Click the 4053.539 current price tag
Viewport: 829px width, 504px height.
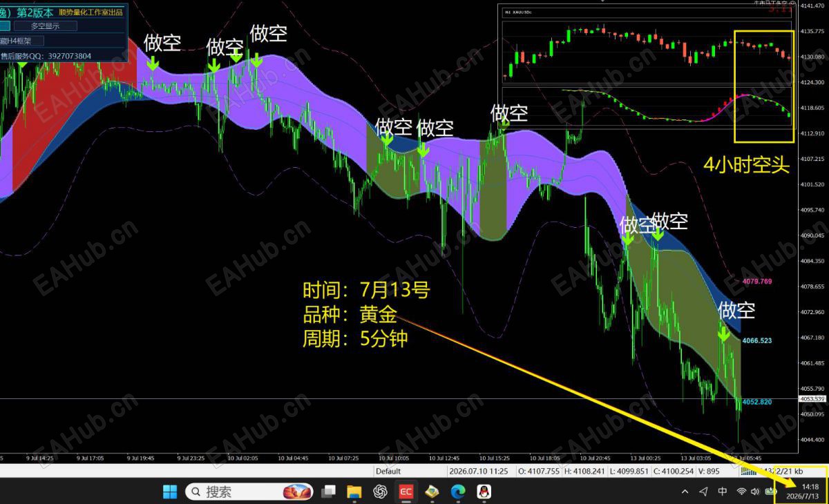(812, 398)
